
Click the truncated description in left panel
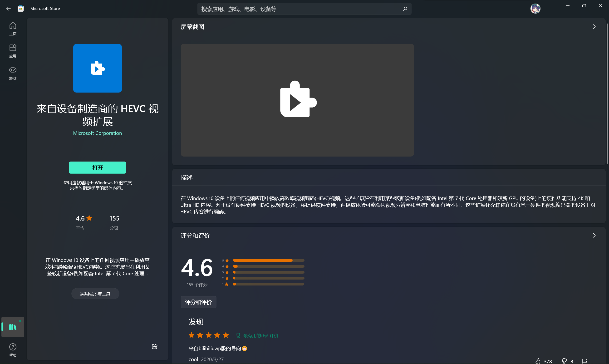[x=97, y=267]
